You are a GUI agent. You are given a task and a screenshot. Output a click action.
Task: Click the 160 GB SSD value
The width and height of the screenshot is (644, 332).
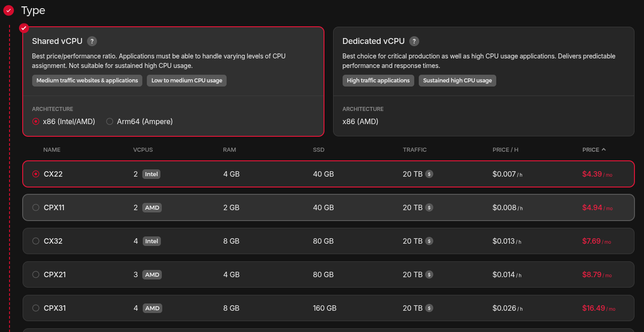(324, 308)
